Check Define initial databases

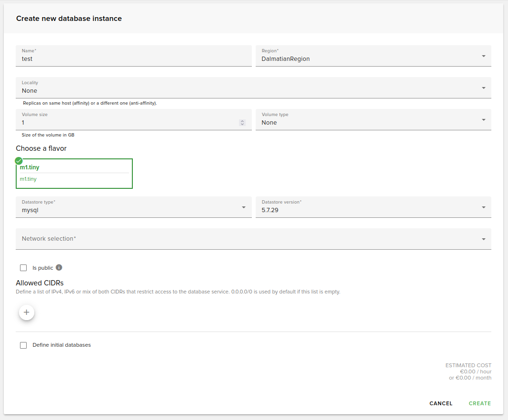23,345
